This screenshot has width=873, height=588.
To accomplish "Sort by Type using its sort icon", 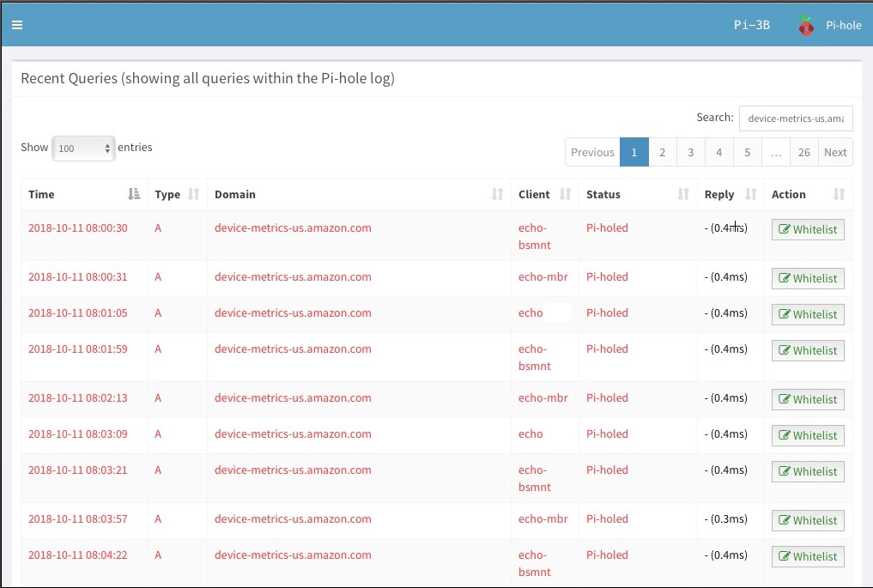I will 193,194.
